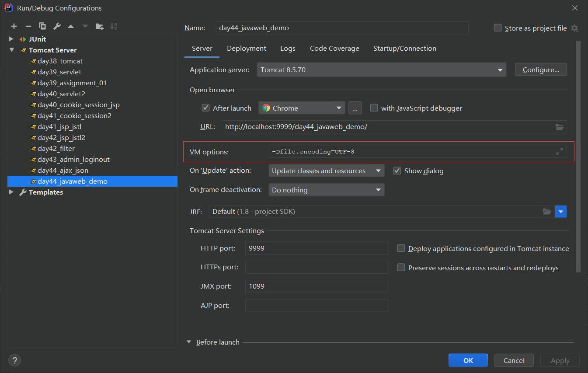
Task: Enable Store as project file checkbox
Action: click(x=498, y=28)
